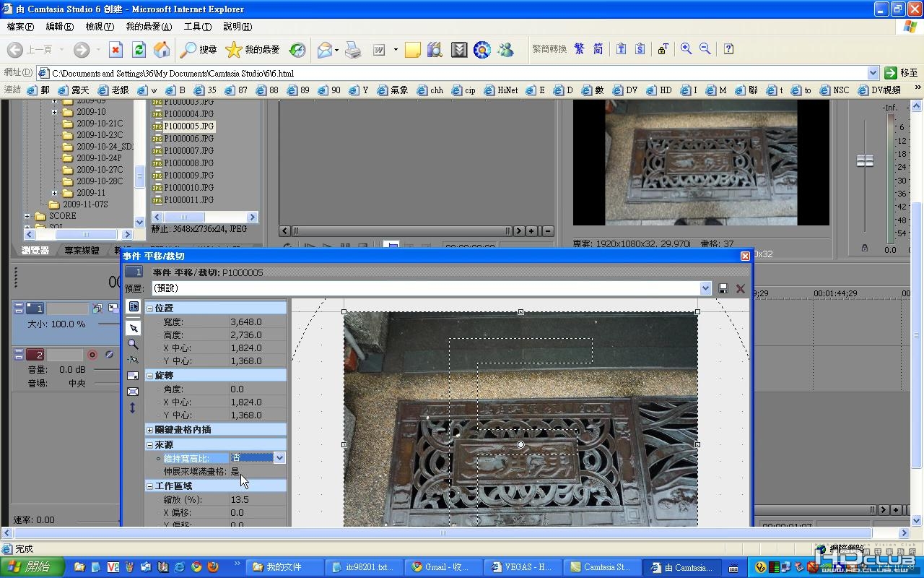Open the 工具(T) menu
The height and width of the screenshot is (578, 924).
[197, 27]
